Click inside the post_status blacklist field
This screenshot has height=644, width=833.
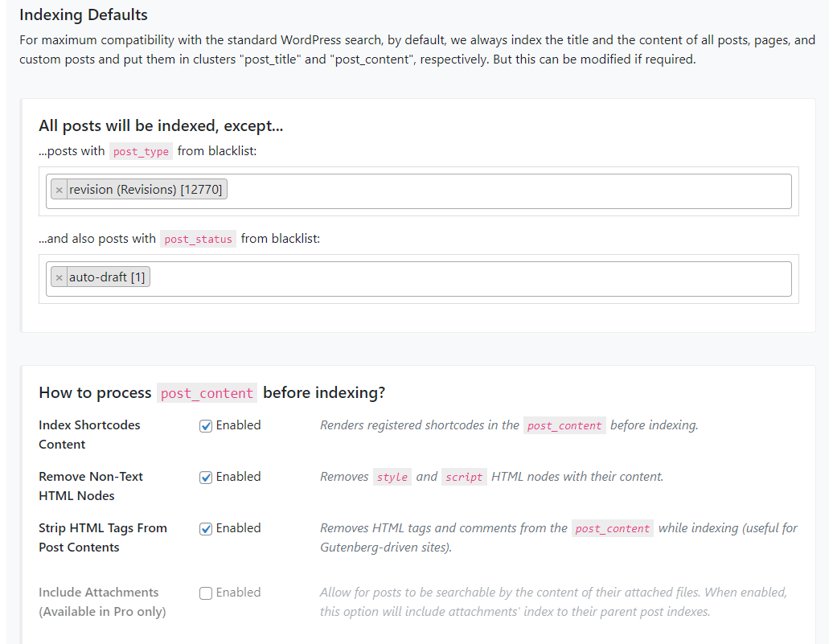419,279
